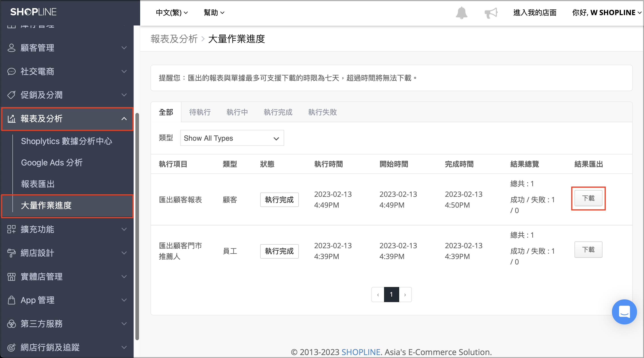Click the 結果總覽 column header
The image size is (644, 358).
pos(524,164)
